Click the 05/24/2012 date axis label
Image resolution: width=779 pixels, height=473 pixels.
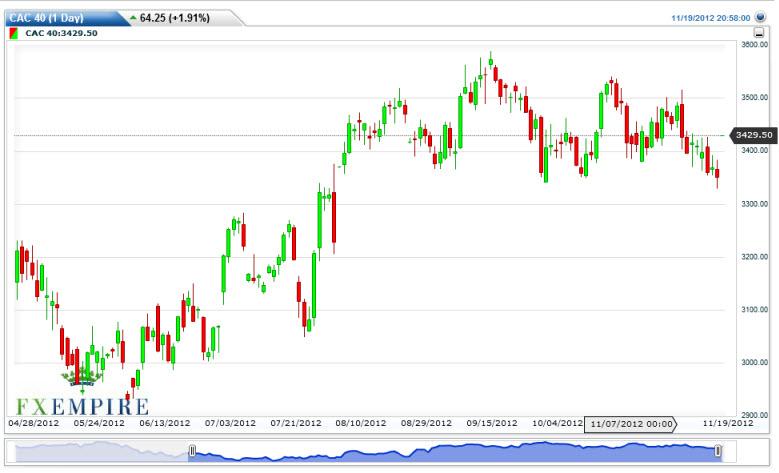click(x=99, y=423)
